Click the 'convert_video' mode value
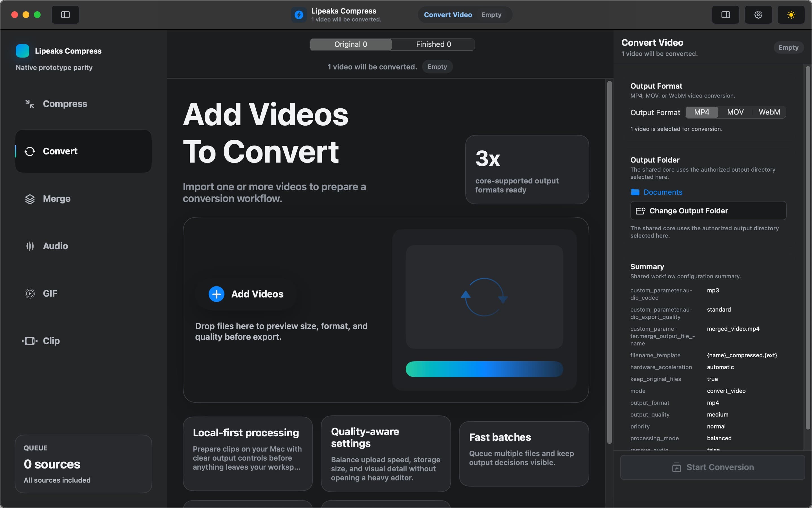This screenshot has width=812, height=508. click(x=726, y=391)
